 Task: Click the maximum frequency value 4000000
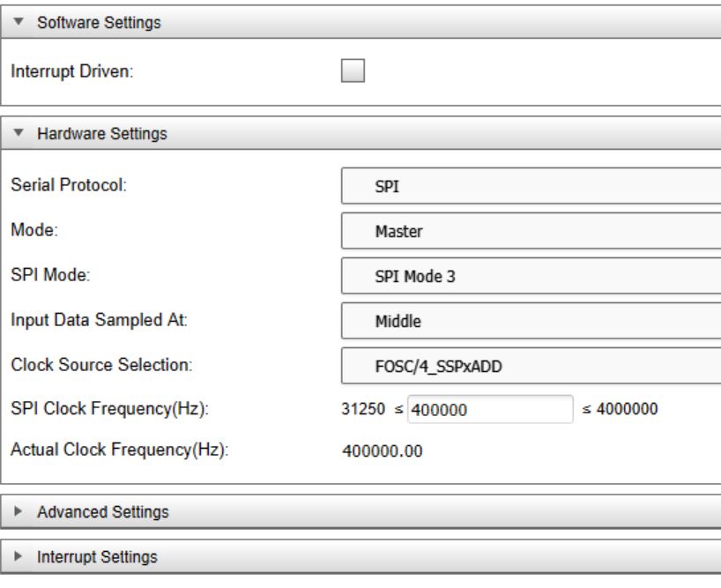coord(628,409)
